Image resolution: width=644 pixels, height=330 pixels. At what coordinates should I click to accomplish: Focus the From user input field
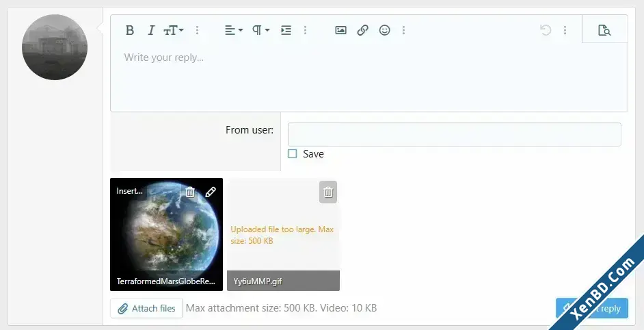(x=454, y=134)
